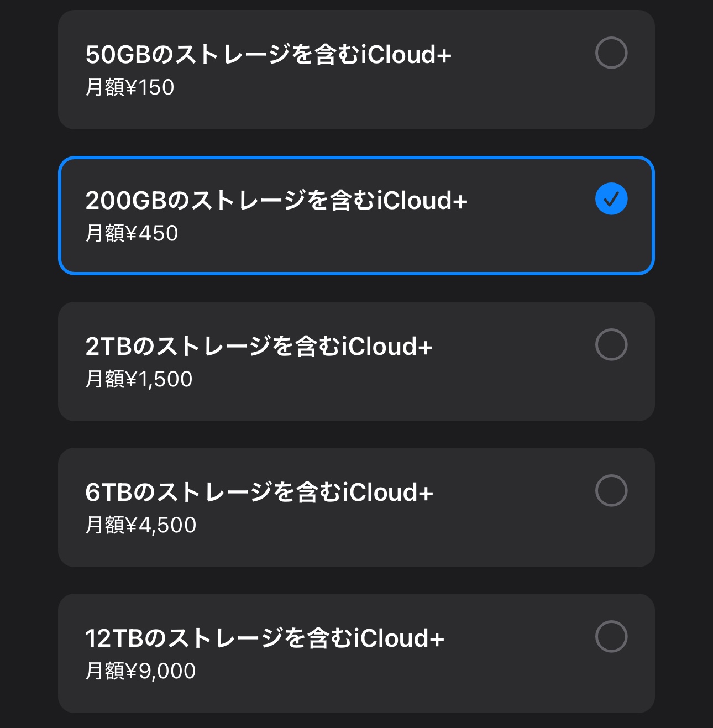This screenshot has width=713, height=728.
Task: Click the 月額¥150 price label
Action: [130, 87]
